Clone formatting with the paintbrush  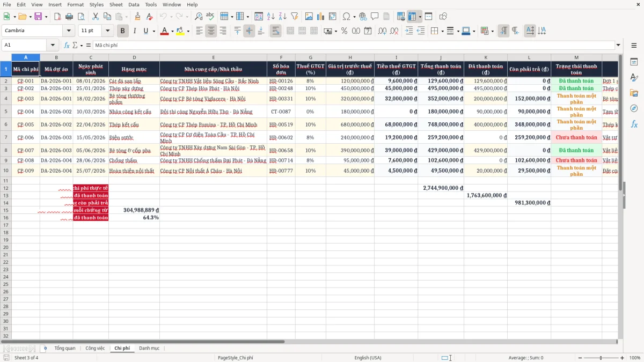click(138, 17)
